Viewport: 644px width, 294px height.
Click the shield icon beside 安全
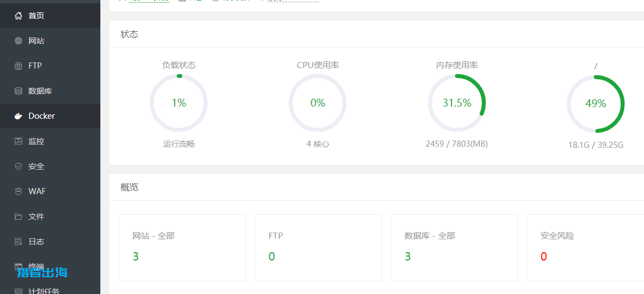(x=18, y=166)
